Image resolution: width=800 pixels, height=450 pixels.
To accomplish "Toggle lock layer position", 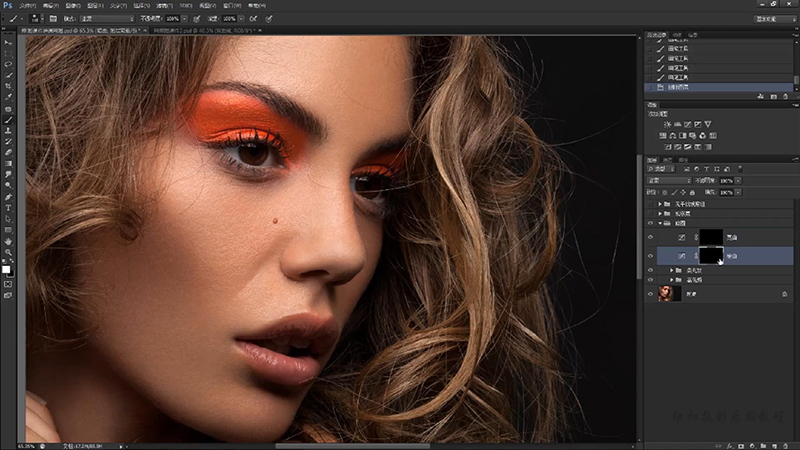I will [x=683, y=192].
